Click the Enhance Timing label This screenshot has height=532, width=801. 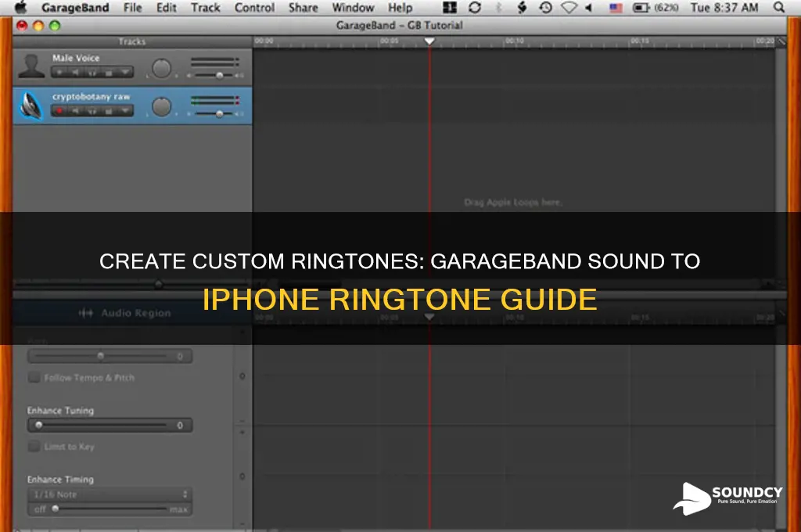[x=60, y=480]
